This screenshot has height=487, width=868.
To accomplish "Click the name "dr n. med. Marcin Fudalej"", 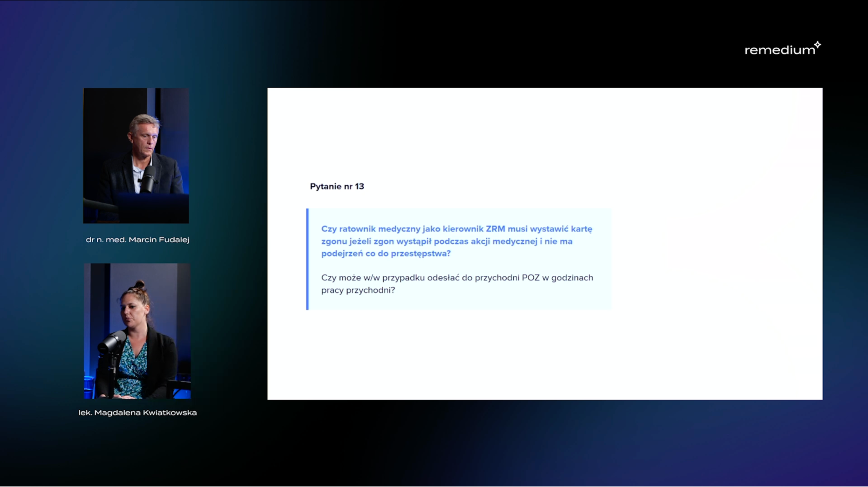I will click(x=138, y=240).
